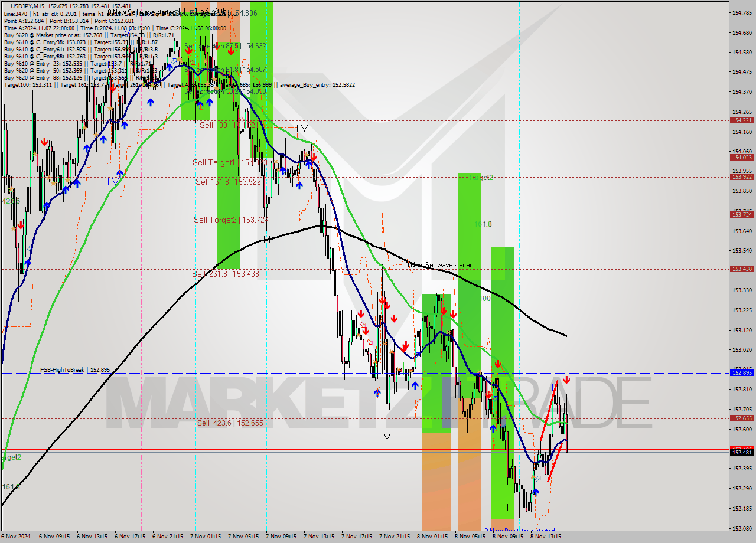Viewport: 756px width, 543px height.
Task: Click the 'Point A:152.684' info line
Action: click(69, 21)
